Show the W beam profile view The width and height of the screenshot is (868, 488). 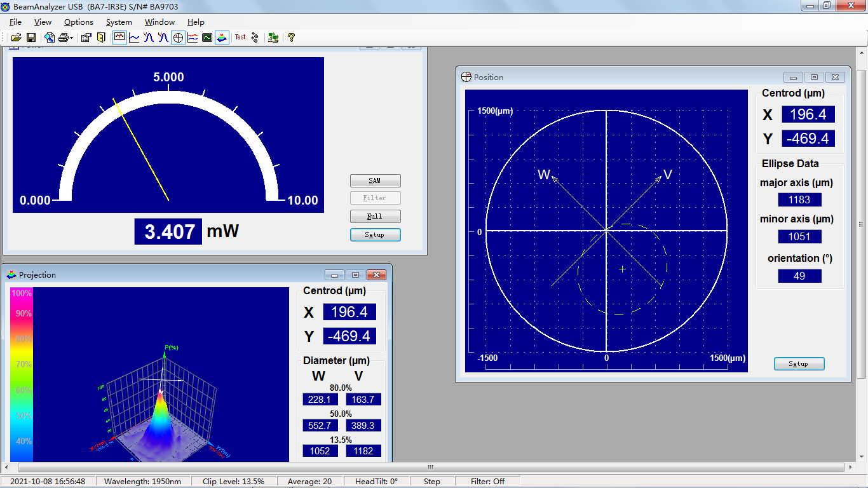click(x=163, y=38)
